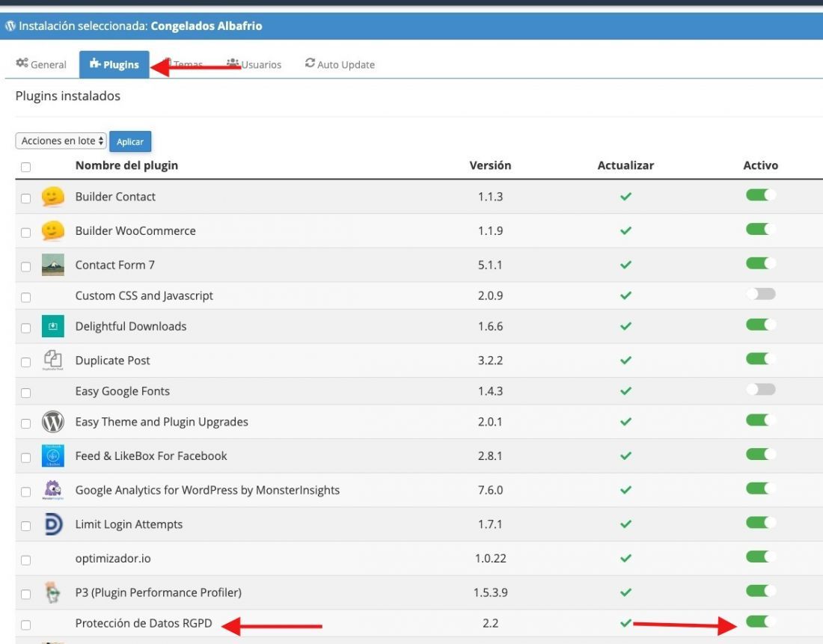Screen dimensions: 823x644
Task: Click the update checkmark for Google Analytics MonsterInsights
Action: pyautogui.click(x=625, y=490)
